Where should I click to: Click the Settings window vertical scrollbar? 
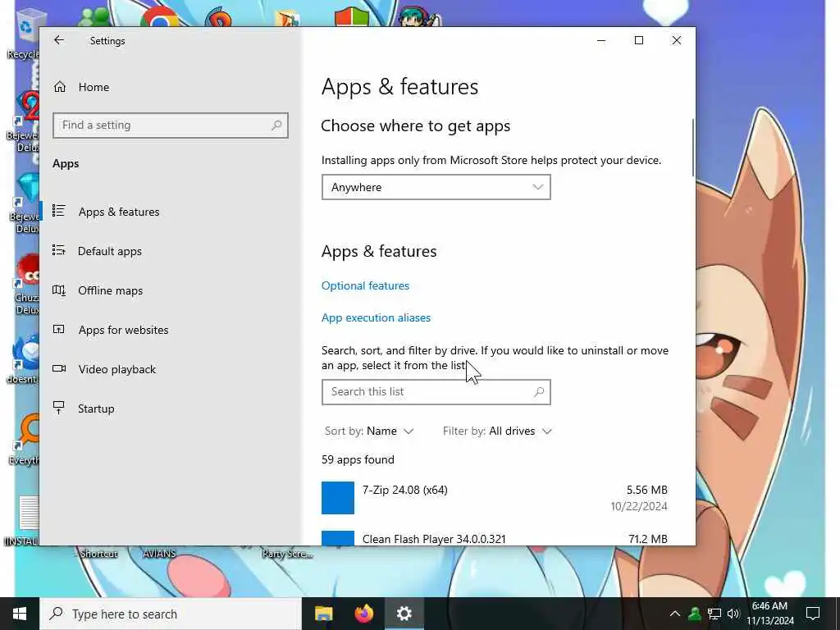tap(692, 148)
